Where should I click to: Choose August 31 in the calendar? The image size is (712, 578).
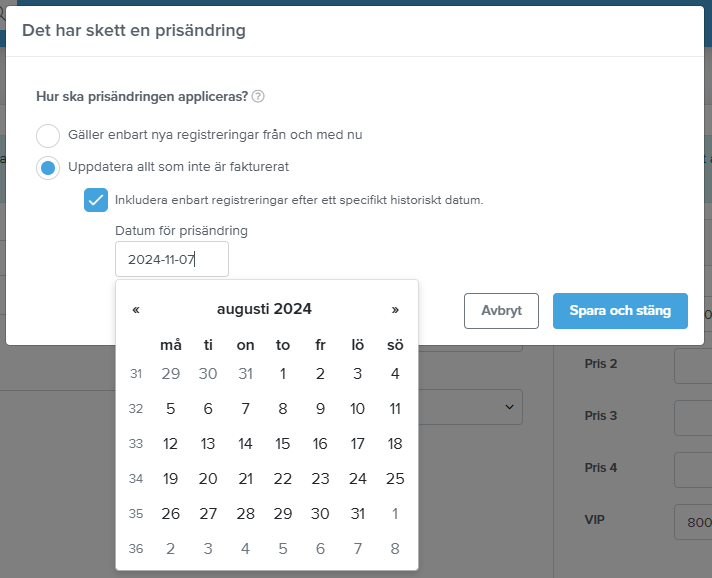click(357, 514)
